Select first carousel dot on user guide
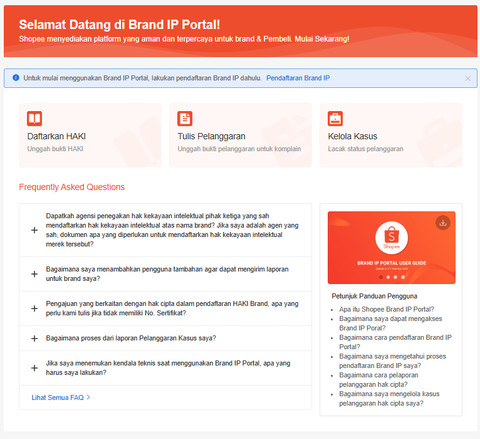 [x=381, y=277]
